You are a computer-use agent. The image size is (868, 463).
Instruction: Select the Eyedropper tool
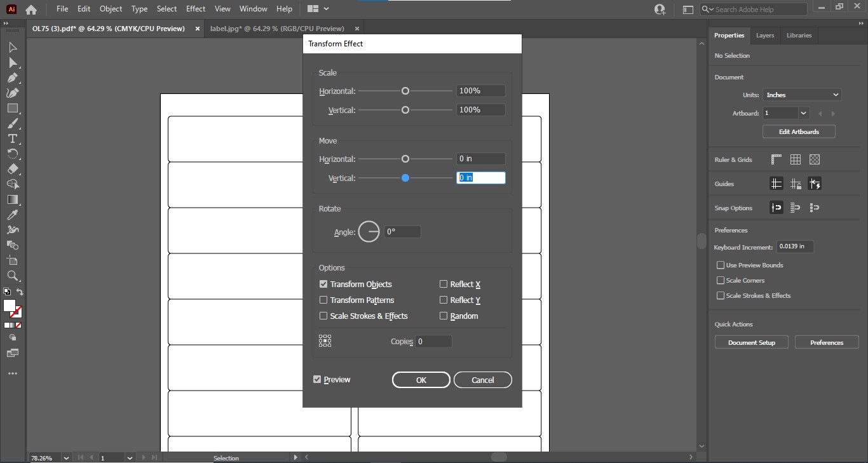(12, 215)
